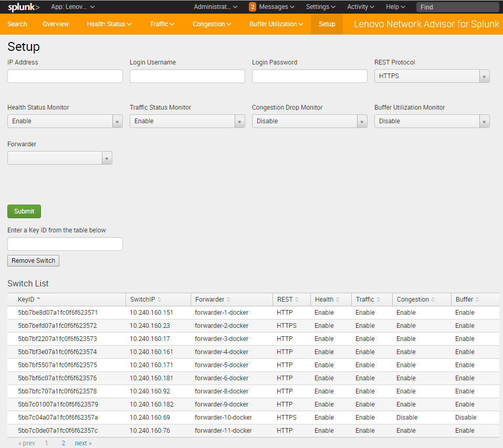
Task: Sort table by Forwarder column
Action: [212, 300]
